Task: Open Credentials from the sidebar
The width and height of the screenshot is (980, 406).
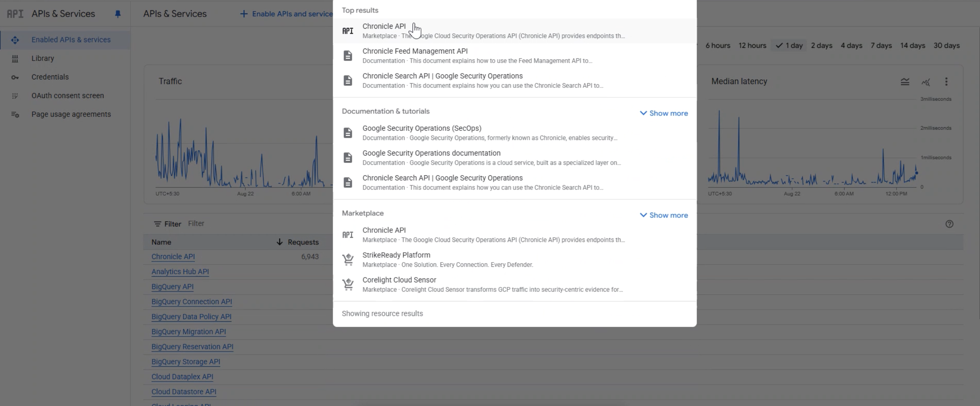Action: 50,77
